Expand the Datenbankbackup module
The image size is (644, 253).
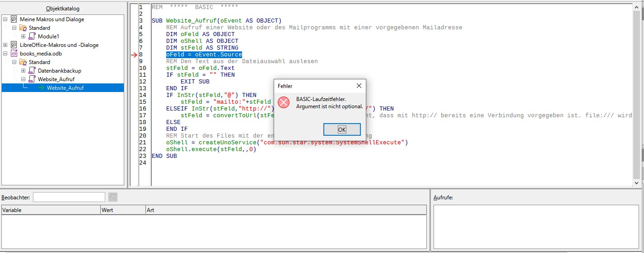click(23, 70)
